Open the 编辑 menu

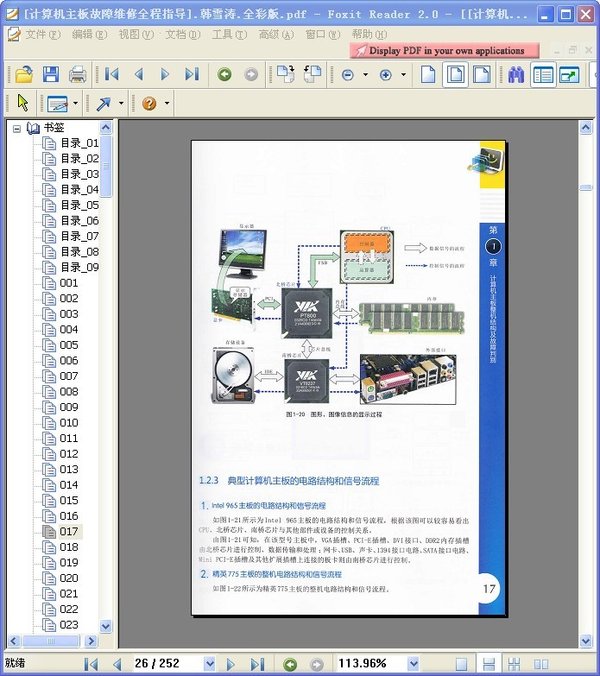(x=89, y=34)
